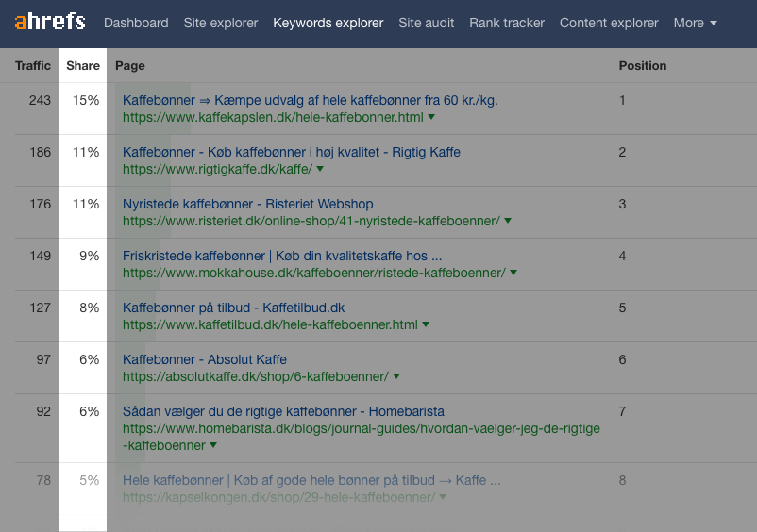Sort by the Traffic column header

pyautogui.click(x=33, y=66)
